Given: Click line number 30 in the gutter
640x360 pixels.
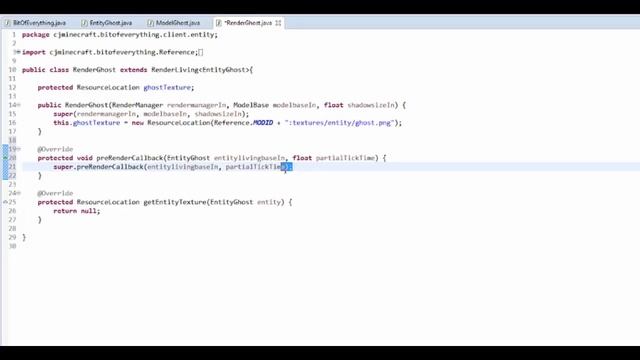Looking at the screenshot, I should point(12,246).
